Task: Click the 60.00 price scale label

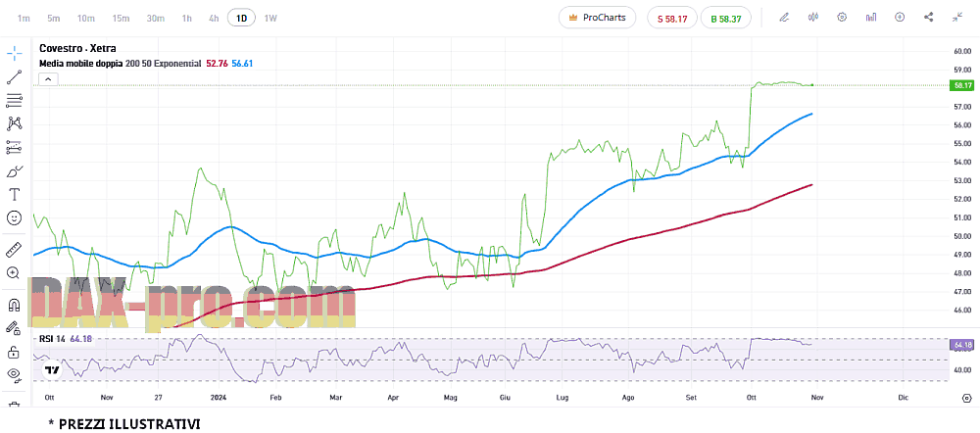Action: 962,51
